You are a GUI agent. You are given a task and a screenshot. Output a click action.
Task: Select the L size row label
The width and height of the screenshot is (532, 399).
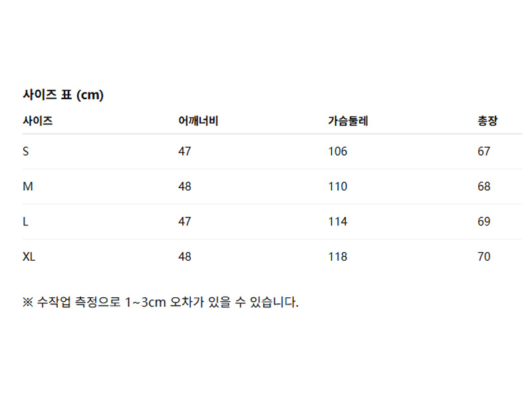[x=26, y=221]
